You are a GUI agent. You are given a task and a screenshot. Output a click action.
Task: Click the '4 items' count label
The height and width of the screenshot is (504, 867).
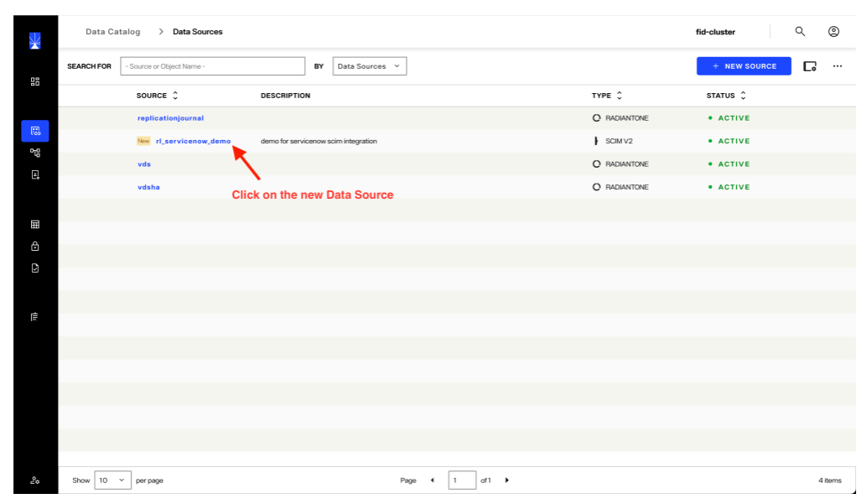pos(830,481)
